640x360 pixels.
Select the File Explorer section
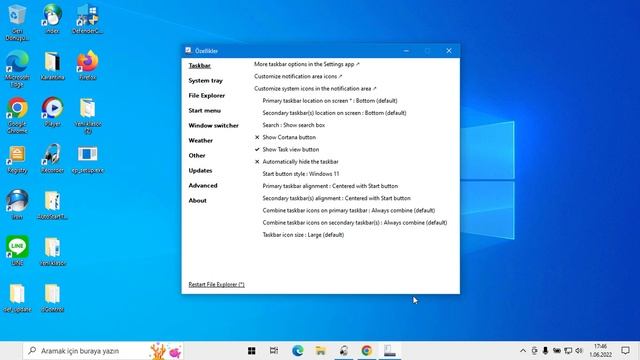[x=207, y=96]
